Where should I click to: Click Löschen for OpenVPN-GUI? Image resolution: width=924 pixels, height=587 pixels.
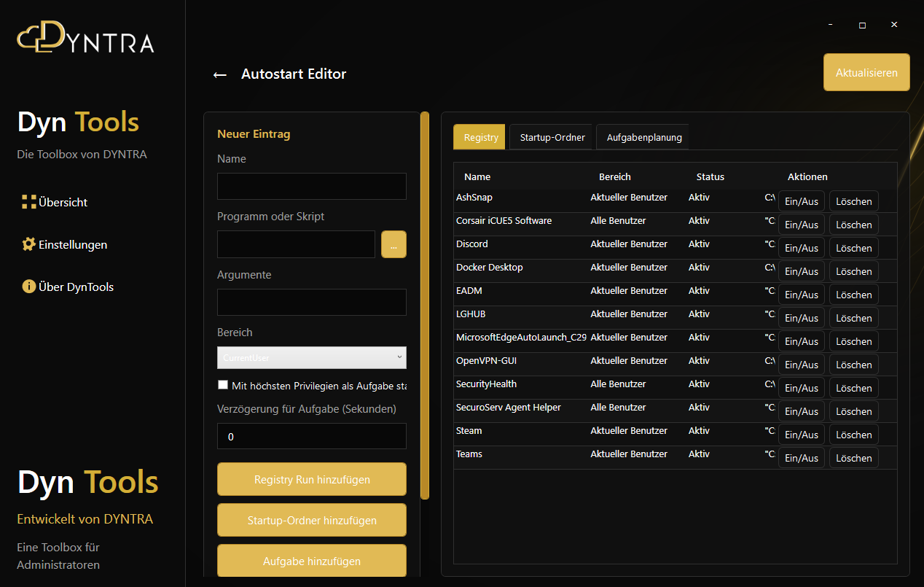pos(854,365)
